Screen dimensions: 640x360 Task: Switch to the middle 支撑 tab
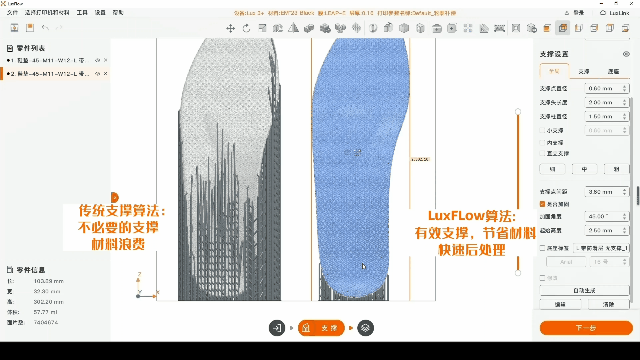[584, 71]
